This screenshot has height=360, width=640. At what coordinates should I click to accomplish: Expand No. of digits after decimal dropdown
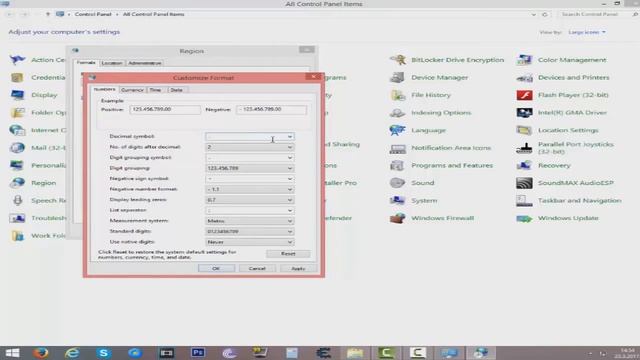(289, 147)
